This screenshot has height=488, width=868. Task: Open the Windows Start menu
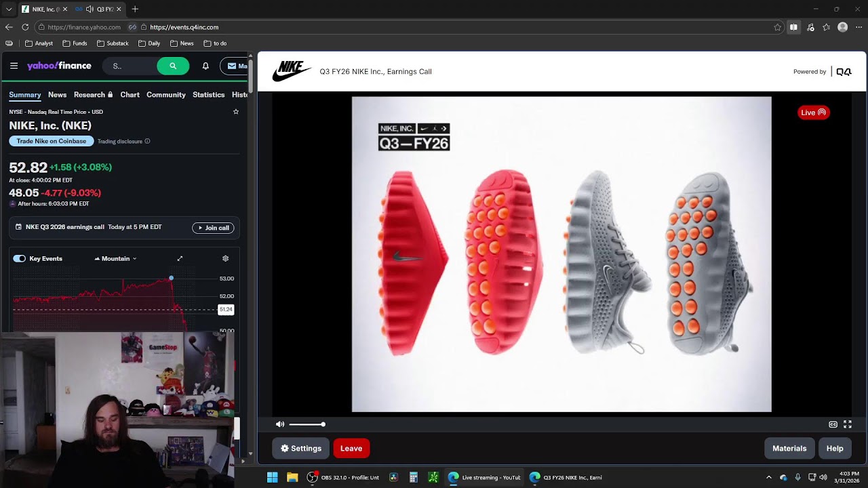[x=272, y=477]
